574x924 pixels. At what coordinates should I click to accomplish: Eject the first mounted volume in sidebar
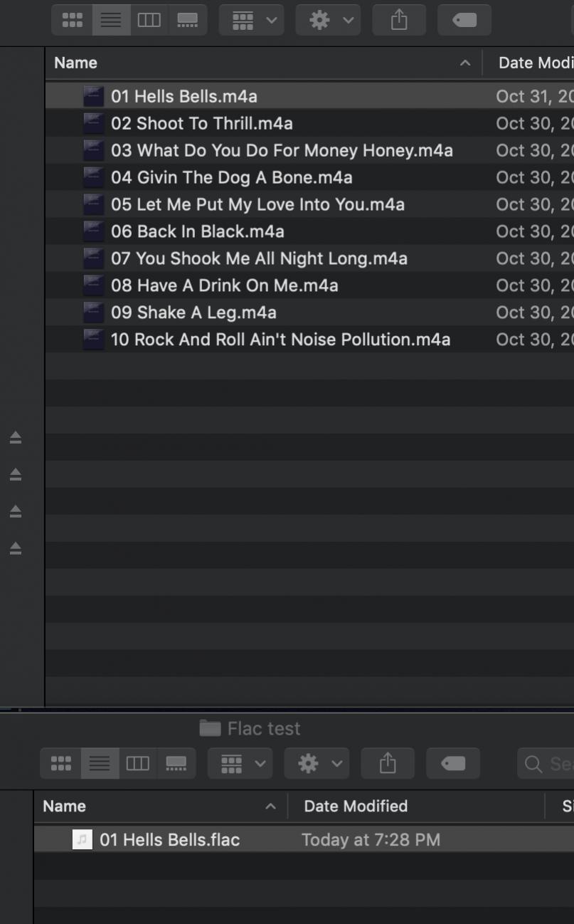16,438
